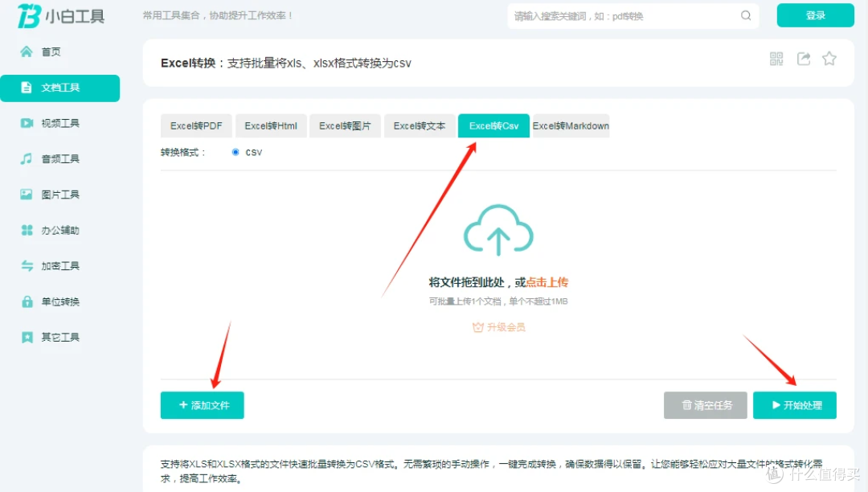
Task: Show the QR code icon
Action: [776, 59]
